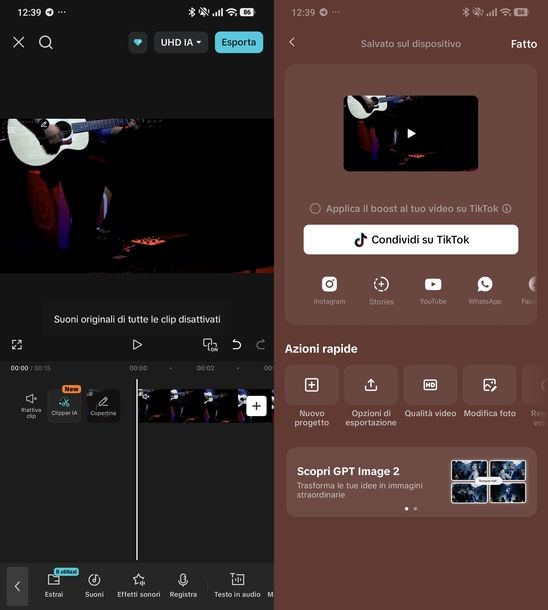Click the 00:02 timeline marker
The image size is (548, 610).
[205, 368]
